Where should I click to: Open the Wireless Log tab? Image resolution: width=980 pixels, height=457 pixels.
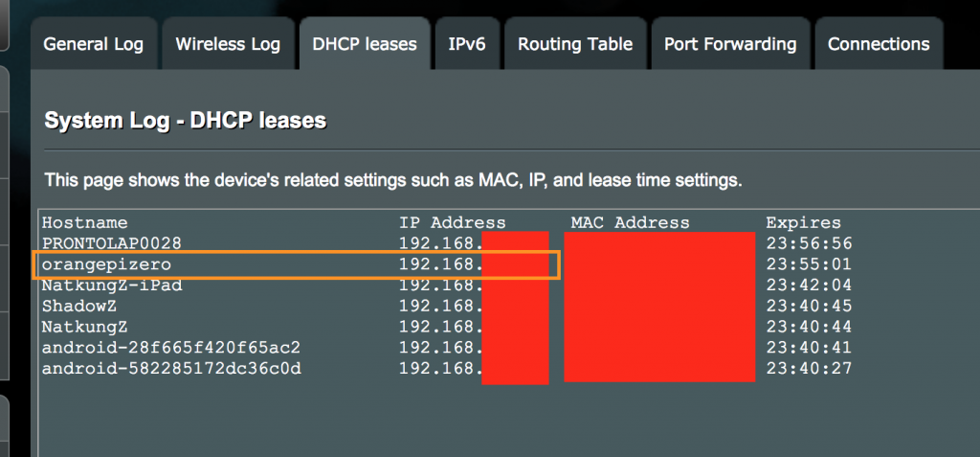(x=228, y=44)
